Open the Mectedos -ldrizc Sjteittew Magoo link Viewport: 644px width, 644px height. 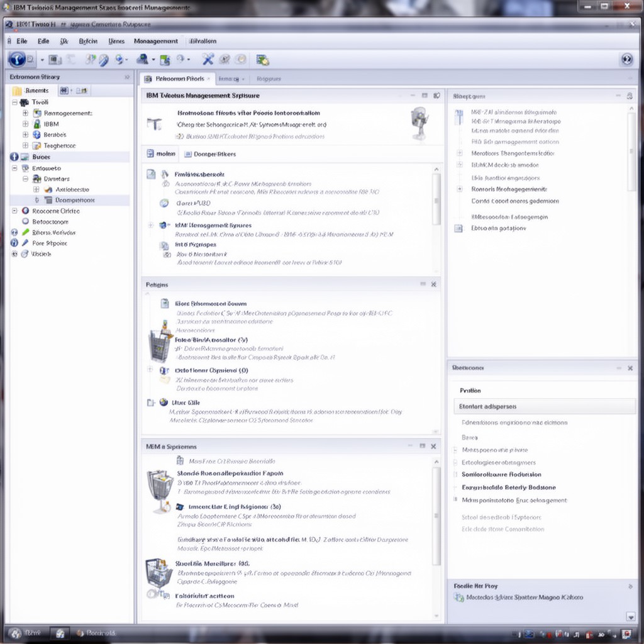coord(525,597)
